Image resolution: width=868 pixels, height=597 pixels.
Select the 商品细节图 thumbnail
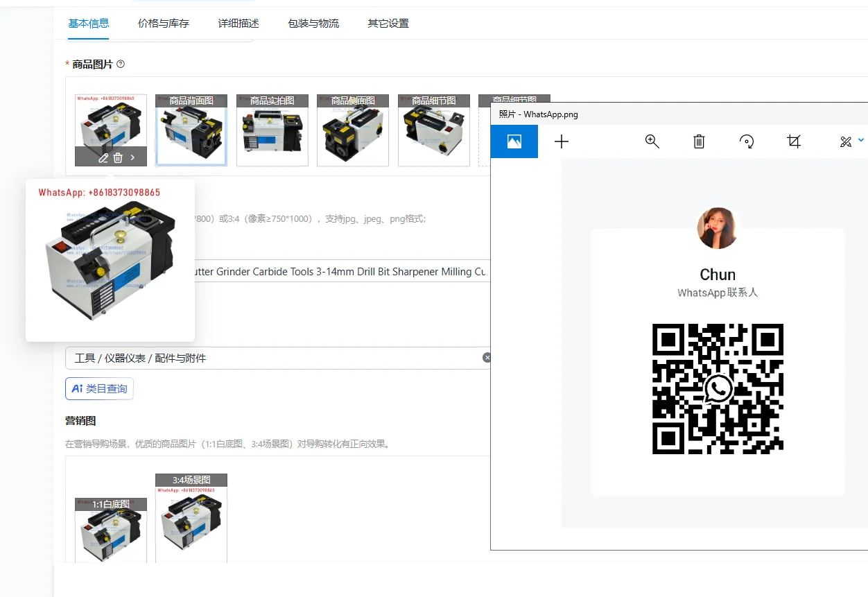point(434,130)
